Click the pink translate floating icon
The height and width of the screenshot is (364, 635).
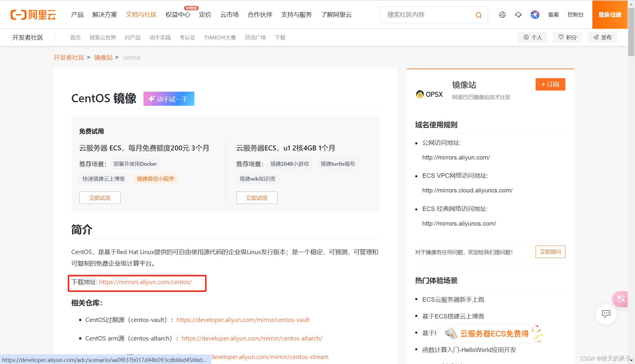621,299
